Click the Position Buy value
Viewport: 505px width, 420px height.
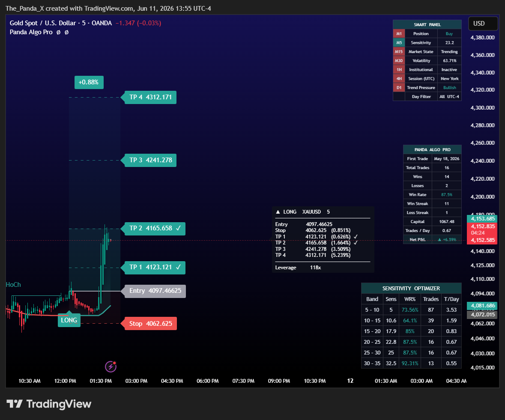pos(449,33)
